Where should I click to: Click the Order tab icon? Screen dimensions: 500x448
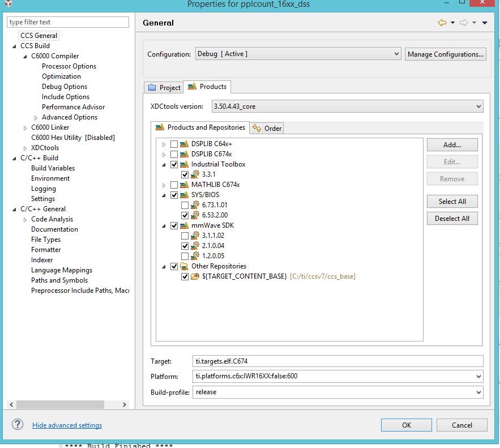(x=257, y=128)
